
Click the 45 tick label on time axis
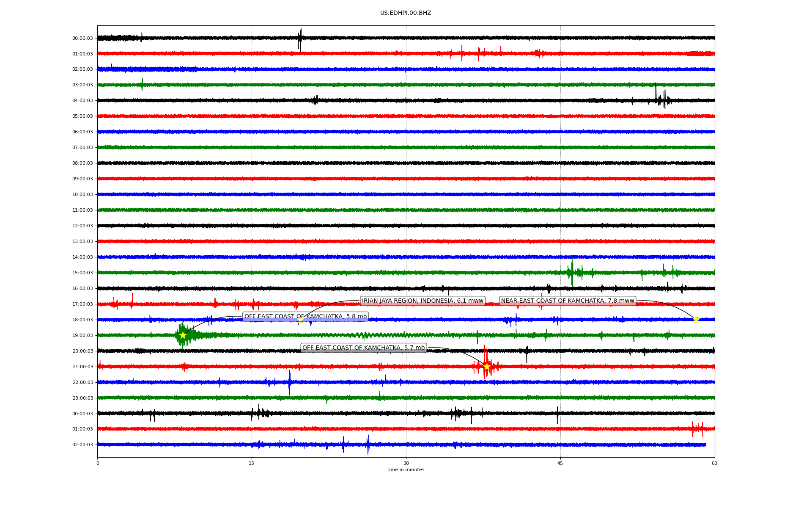(560, 463)
